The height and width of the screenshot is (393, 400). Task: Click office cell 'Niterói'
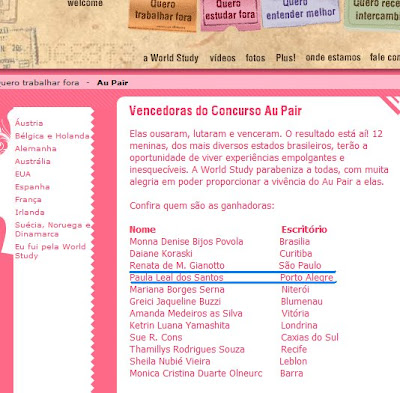point(295,290)
